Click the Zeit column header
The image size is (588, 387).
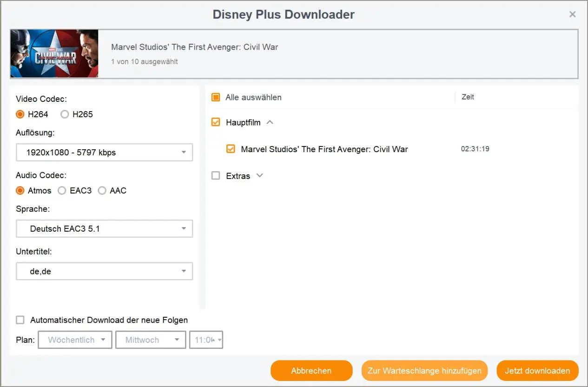468,97
